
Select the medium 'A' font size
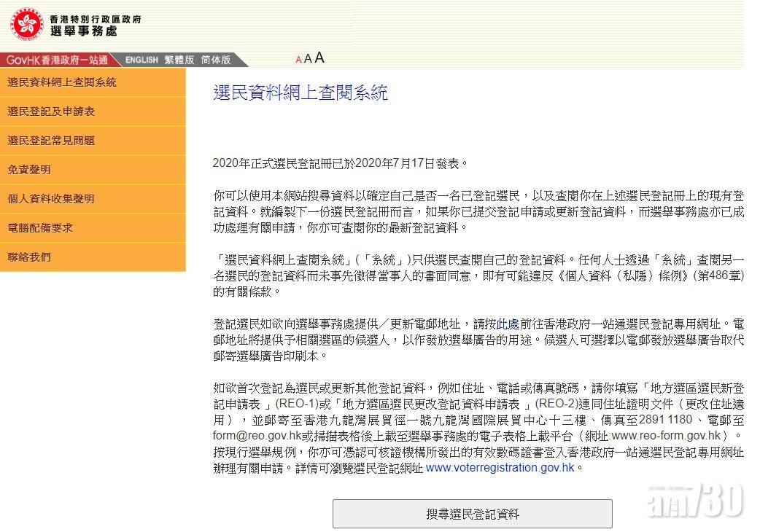click(x=308, y=59)
